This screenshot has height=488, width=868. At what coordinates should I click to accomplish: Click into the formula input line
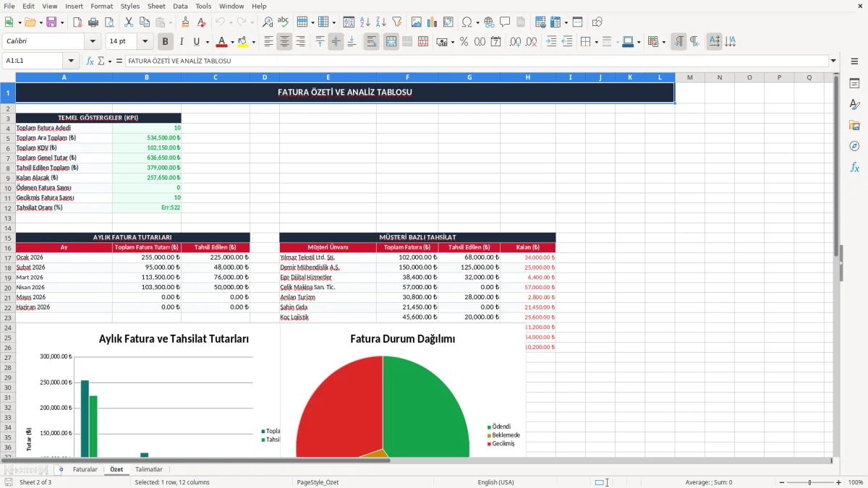pos(476,61)
